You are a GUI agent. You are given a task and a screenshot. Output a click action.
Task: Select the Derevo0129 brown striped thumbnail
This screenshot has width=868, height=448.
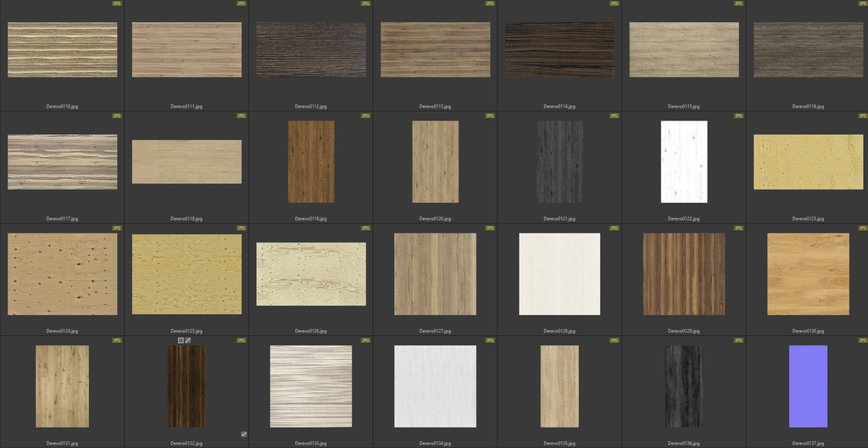[x=683, y=274]
